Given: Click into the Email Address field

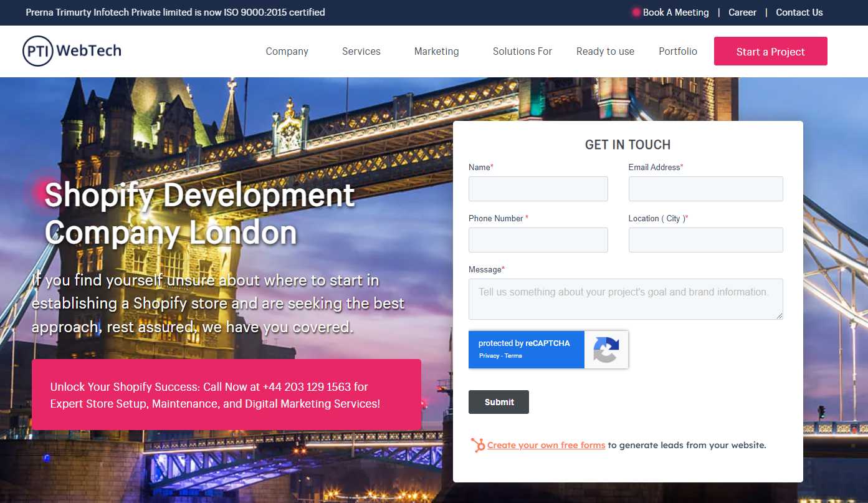Looking at the screenshot, I should [x=705, y=189].
